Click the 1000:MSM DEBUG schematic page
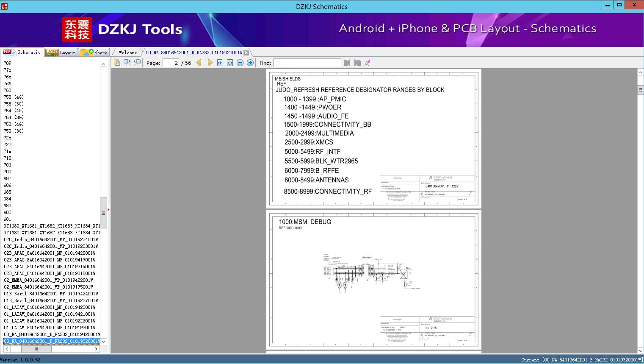644x364 pixels. [374, 280]
